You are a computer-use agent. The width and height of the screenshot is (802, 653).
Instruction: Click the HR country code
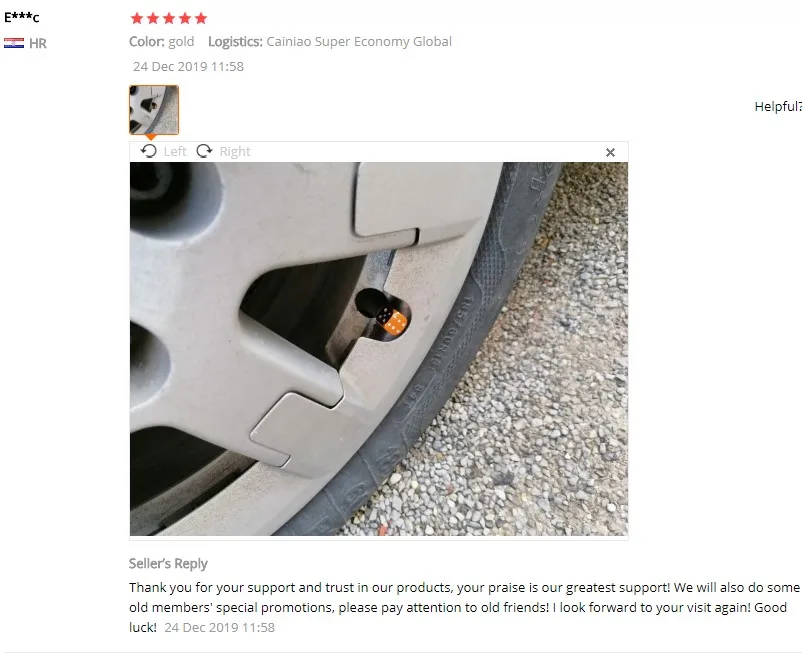click(38, 43)
